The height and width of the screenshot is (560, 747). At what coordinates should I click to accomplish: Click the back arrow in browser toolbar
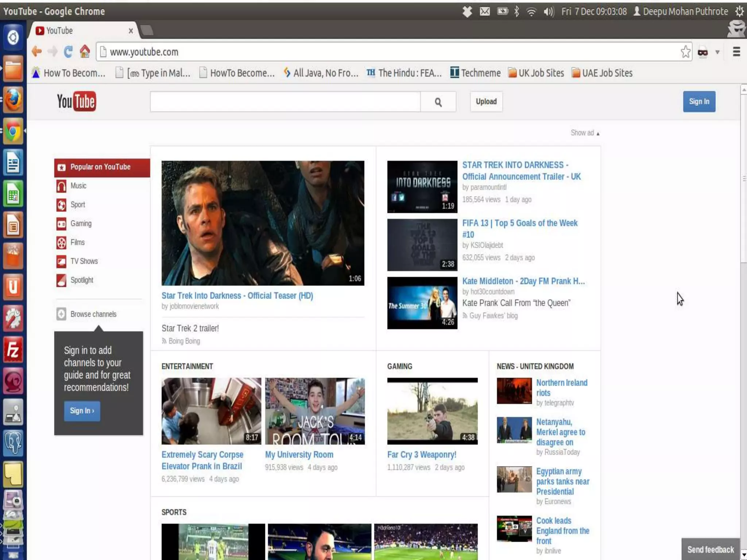36,52
